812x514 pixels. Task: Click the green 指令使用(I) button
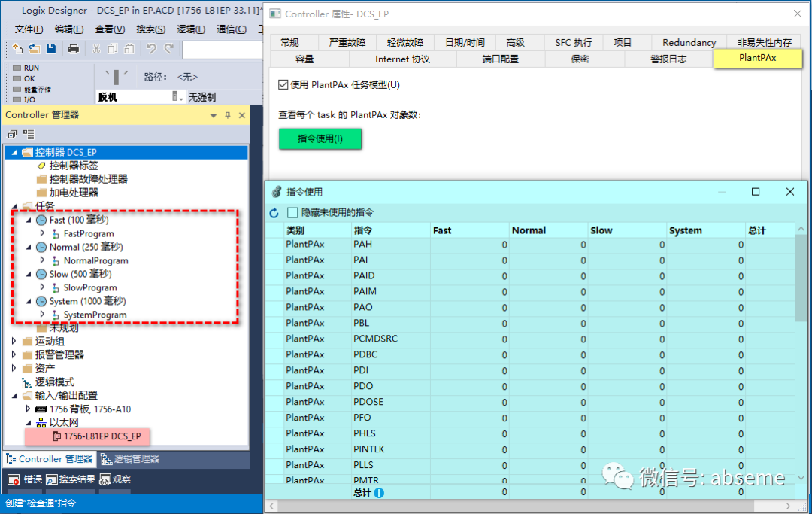pos(320,139)
